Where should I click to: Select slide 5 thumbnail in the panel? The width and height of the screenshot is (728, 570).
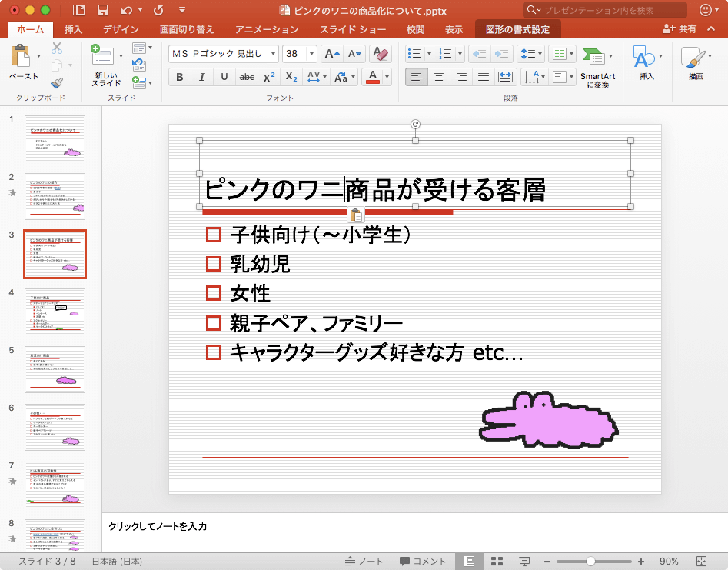pyautogui.click(x=55, y=369)
